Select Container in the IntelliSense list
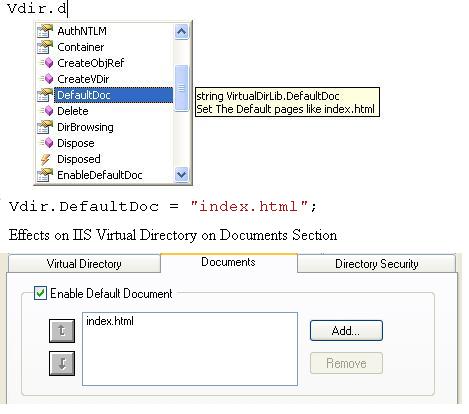This screenshot has width=469, height=414. [x=81, y=47]
